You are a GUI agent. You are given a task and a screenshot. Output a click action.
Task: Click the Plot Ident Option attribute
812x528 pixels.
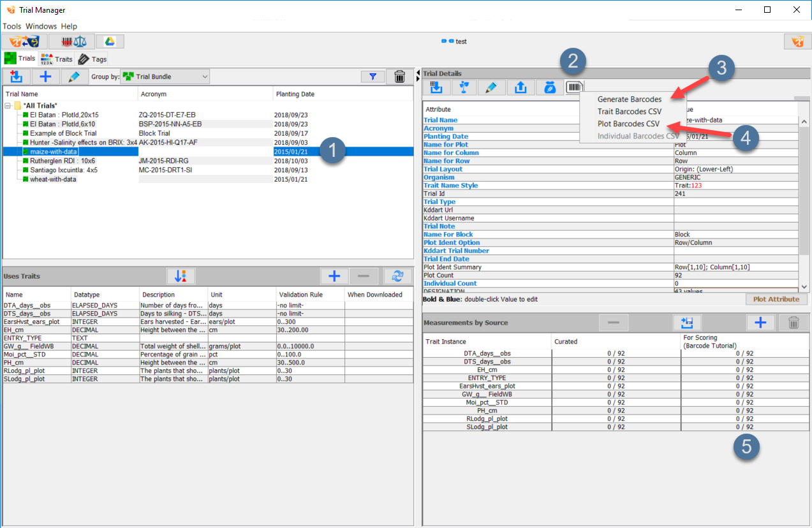tap(452, 243)
